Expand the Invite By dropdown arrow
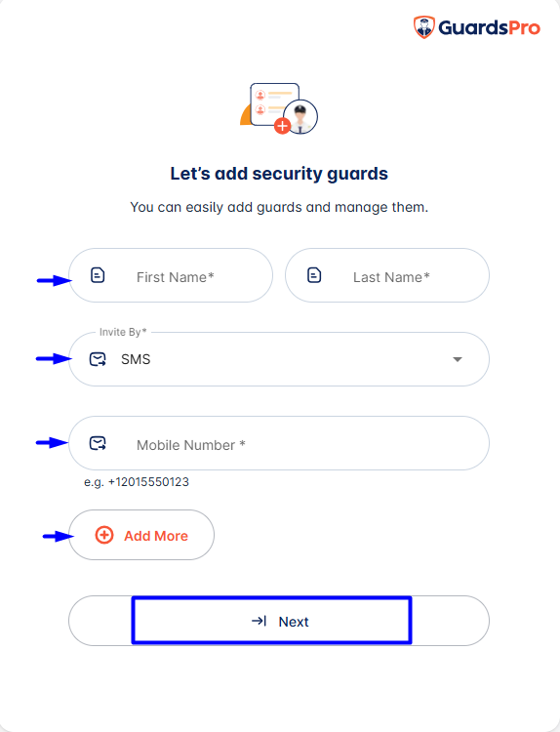Viewport: 560px width, 732px height. coord(458,359)
